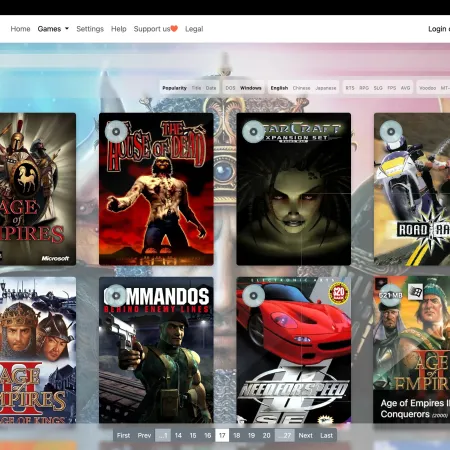The image size is (450, 450).
Task: Select English language filter
Action: pyautogui.click(x=279, y=88)
